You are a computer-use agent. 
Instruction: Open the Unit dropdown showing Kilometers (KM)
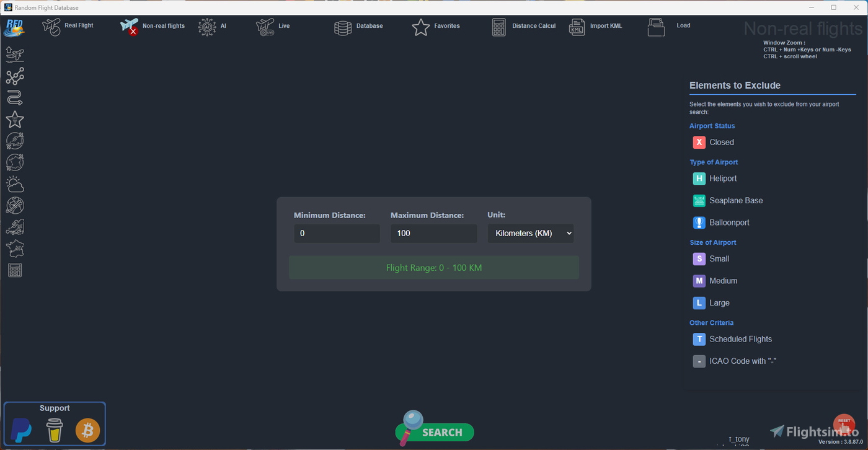pos(531,234)
